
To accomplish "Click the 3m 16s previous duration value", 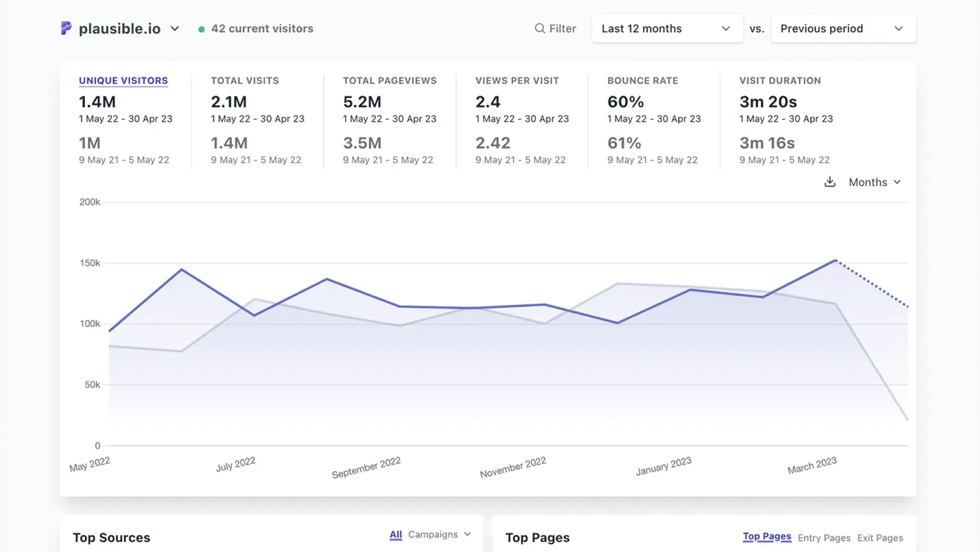I will 767,143.
